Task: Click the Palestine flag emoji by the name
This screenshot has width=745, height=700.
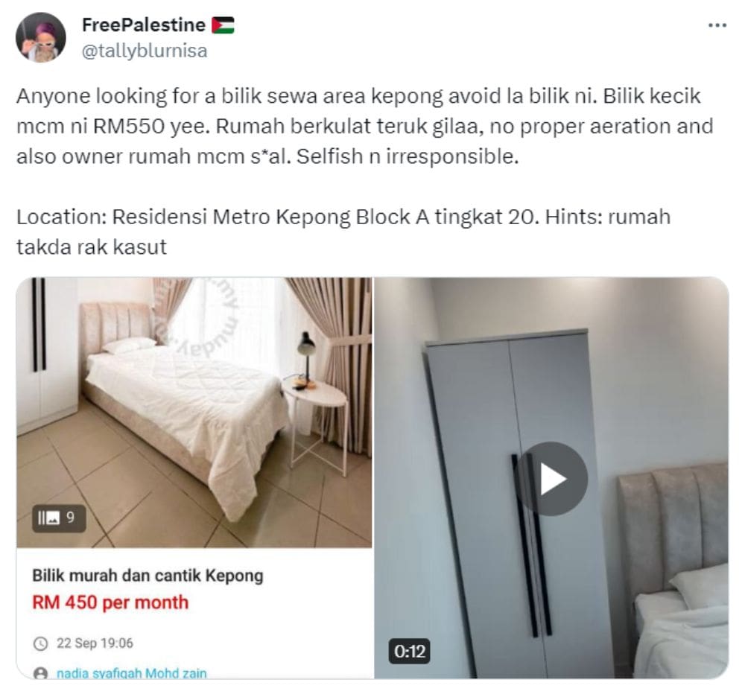Action: coord(223,25)
